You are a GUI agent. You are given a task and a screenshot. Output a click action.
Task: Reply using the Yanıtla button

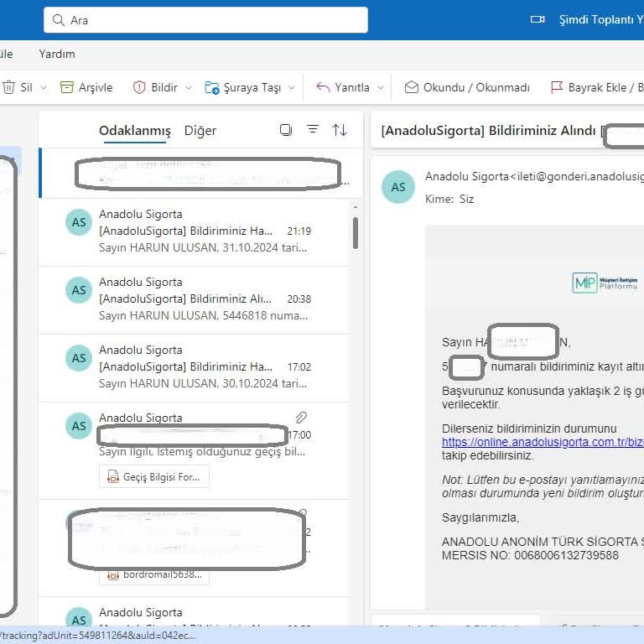click(x=342, y=87)
